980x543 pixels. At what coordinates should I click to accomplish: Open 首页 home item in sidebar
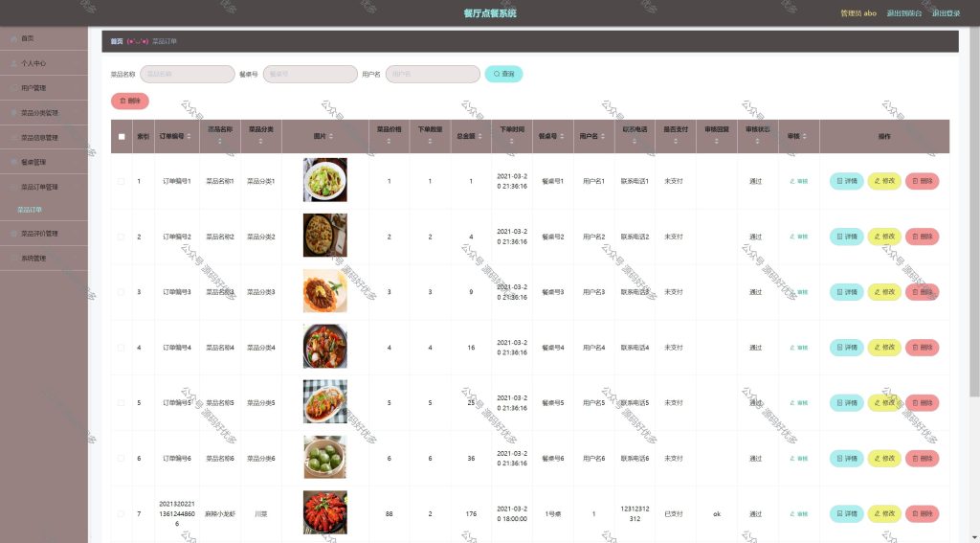coord(28,38)
